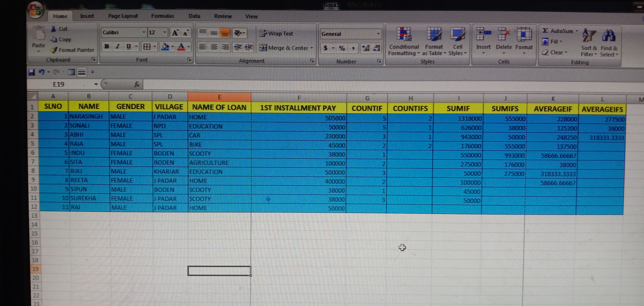
Task: Toggle Wrap Text option
Action: [x=276, y=33]
